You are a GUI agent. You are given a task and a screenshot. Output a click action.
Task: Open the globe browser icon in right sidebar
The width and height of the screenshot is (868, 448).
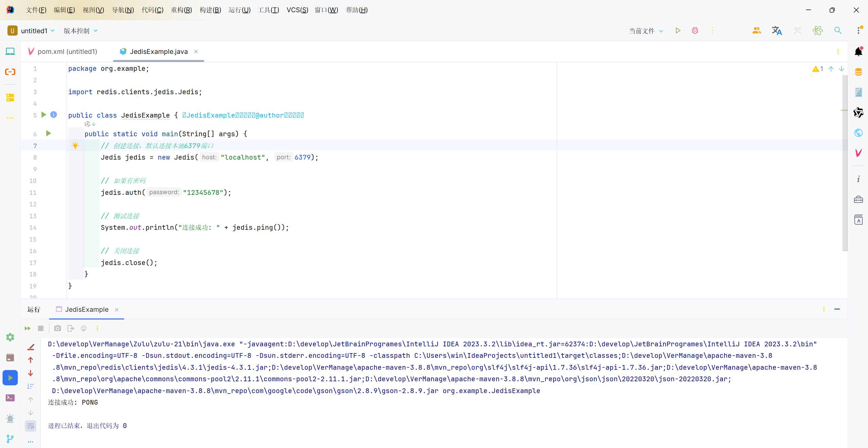[859, 133]
